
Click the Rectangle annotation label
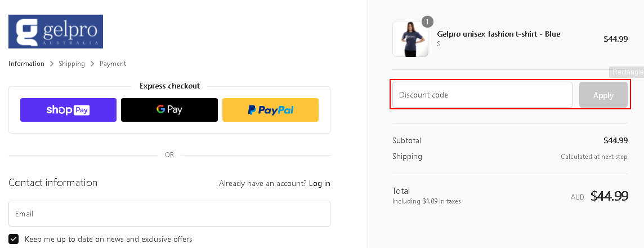click(627, 72)
